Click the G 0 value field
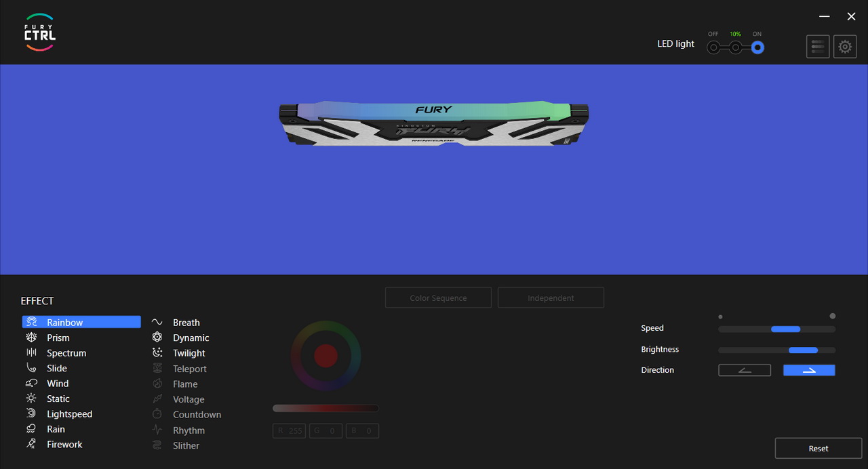Screen dimensions: 868x469 pyautogui.click(x=326, y=430)
